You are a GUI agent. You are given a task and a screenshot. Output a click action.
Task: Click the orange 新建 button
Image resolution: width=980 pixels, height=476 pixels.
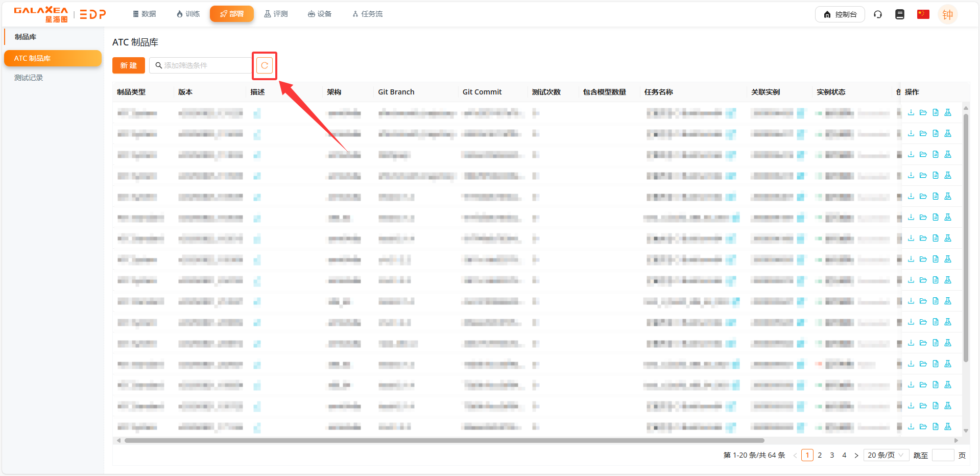pyautogui.click(x=128, y=65)
